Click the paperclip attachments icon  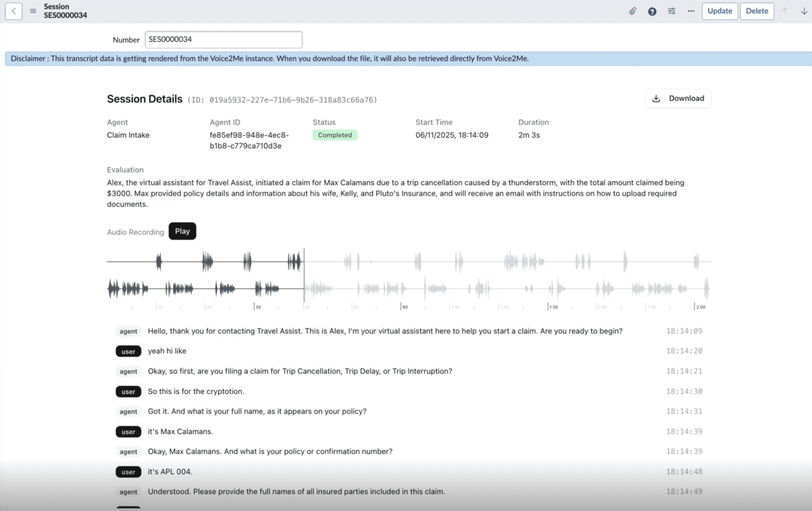coord(632,11)
